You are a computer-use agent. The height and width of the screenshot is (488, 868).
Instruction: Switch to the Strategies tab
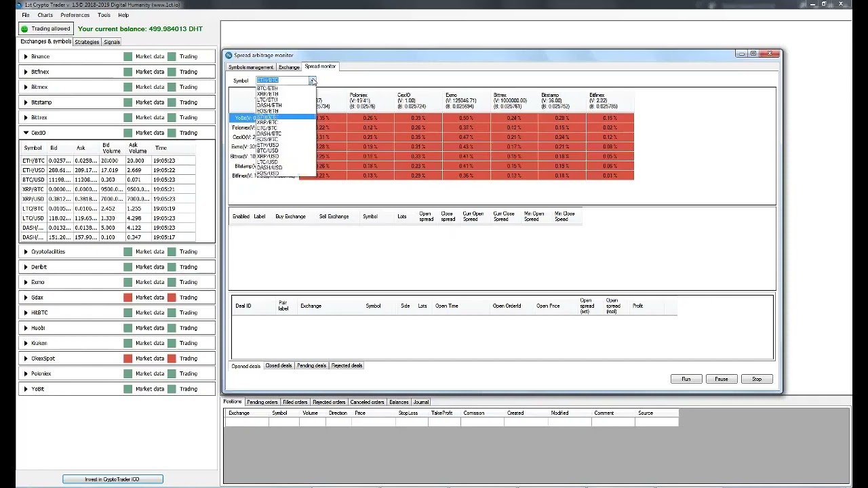coord(87,42)
